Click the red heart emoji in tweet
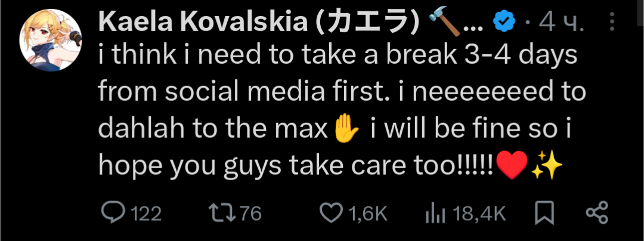Screen dimensions: 644x241 (x=511, y=163)
